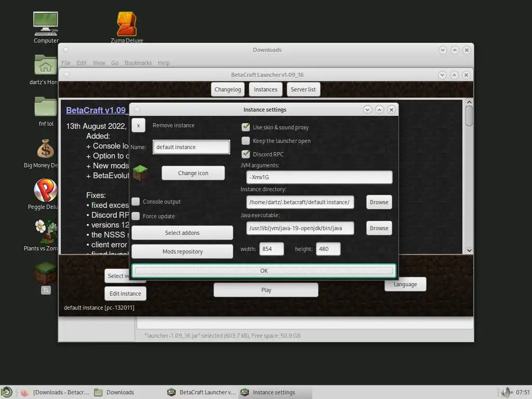Image resolution: width=532 pixels, height=399 pixels.
Task: Click the changelog scroll down arrow
Action: point(469,250)
